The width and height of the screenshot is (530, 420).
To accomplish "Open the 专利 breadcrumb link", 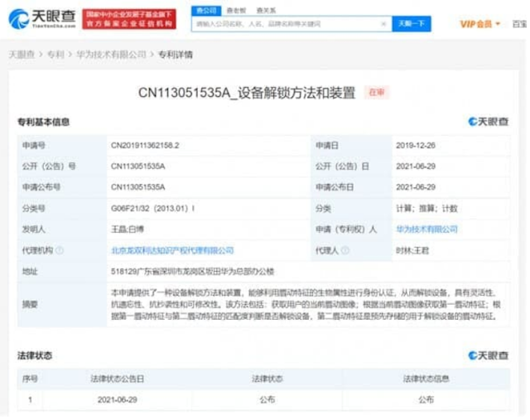I will [x=55, y=55].
